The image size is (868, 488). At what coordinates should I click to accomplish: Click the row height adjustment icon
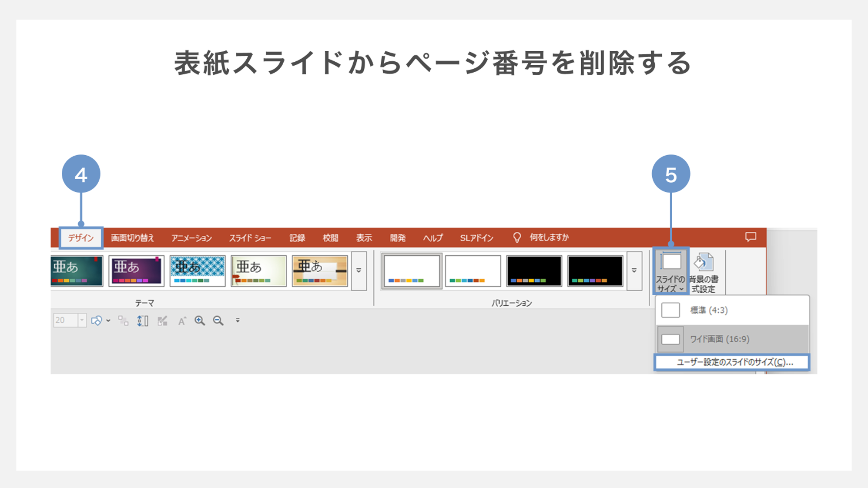click(x=143, y=321)
